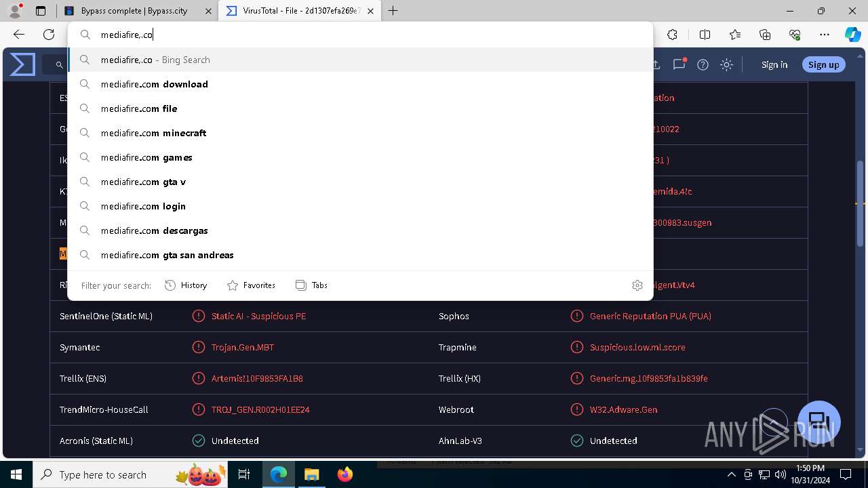This screenshot has width=868, height=488.
Task: Click Trellix (HX) Generic.mg detection
Action: click(x=649, y=378)
